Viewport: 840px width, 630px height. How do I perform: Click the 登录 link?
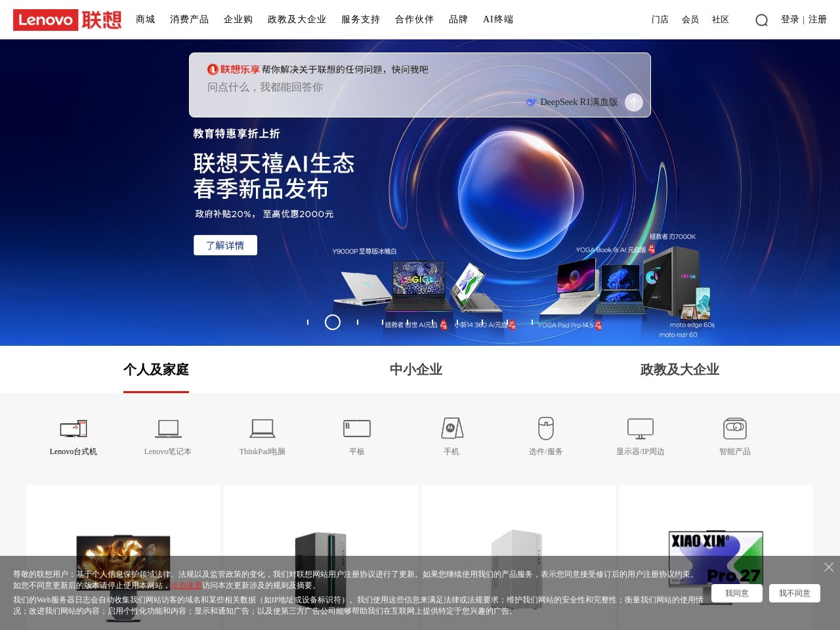(x=790, y=20)
